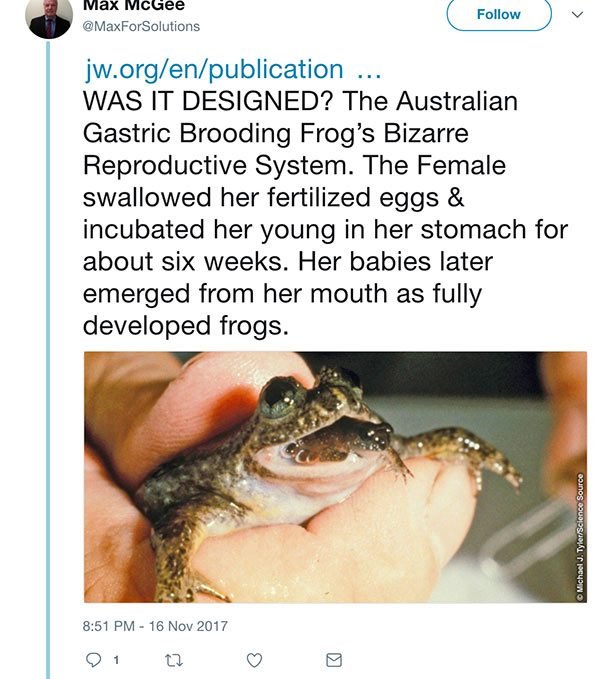Click the frog's eye in the photo

click(278, 397)
